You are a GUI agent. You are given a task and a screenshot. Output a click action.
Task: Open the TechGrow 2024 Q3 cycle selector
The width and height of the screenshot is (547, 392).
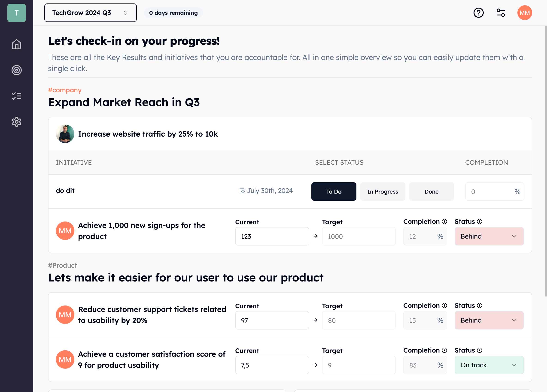pos(91,13)
